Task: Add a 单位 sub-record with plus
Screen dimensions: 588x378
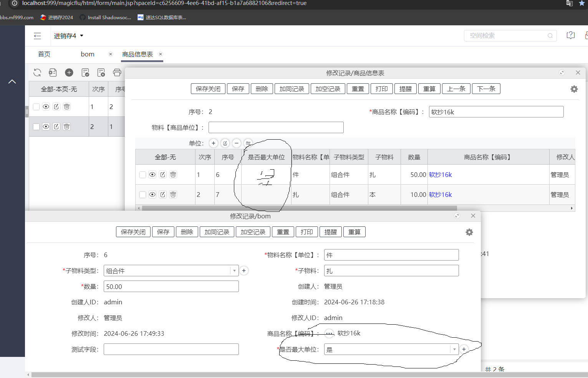Action: click(214, 143)
